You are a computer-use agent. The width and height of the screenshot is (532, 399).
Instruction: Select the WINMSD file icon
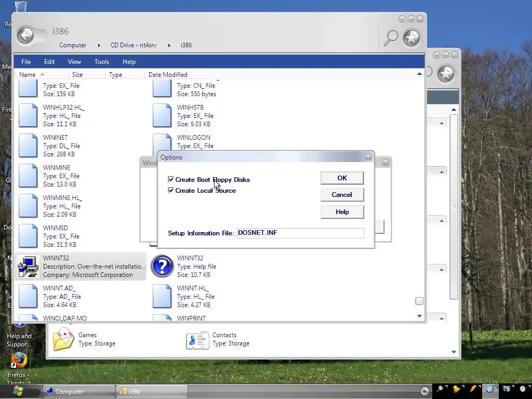pyautogui.click(x=28, y=236)
